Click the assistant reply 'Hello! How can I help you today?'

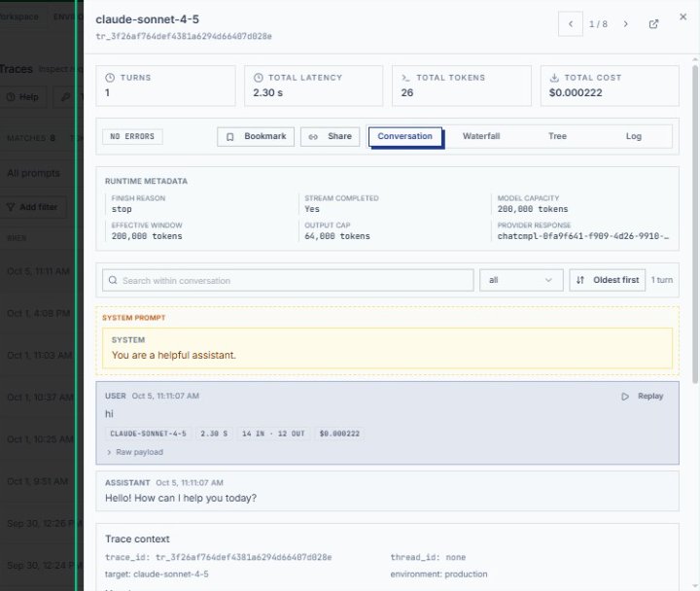181,498
